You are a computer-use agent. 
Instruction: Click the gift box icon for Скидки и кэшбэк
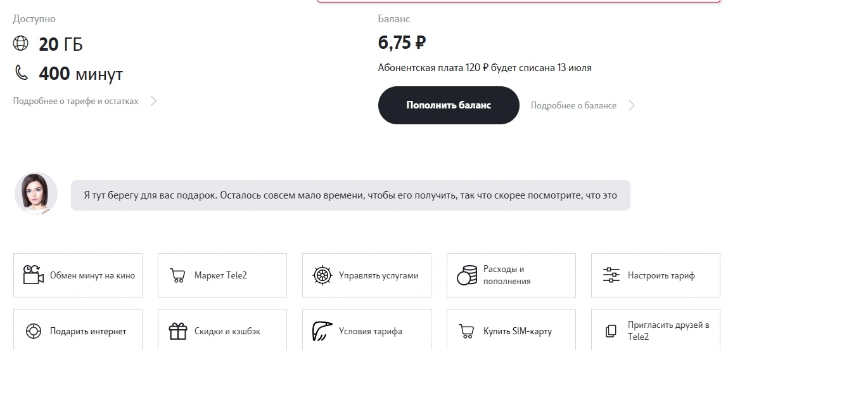tap(178, 331)
